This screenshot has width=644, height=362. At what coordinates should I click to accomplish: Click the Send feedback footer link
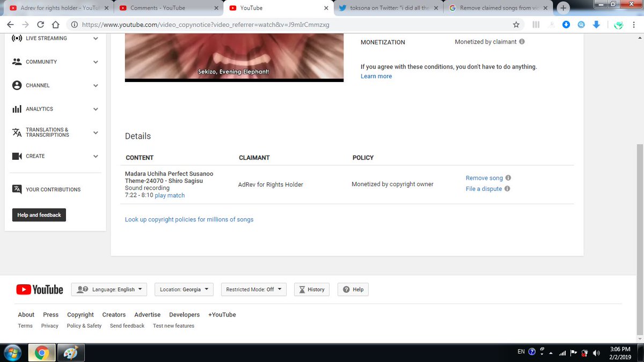(127, 326)
